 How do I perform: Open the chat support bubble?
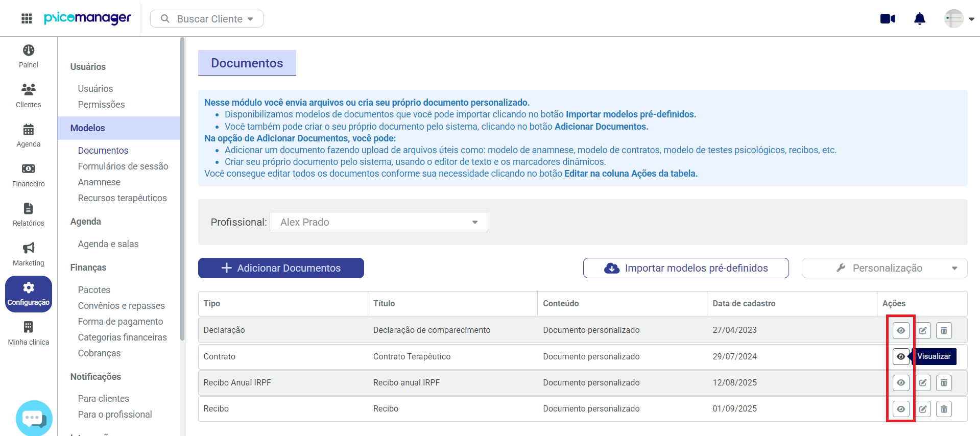34,418
